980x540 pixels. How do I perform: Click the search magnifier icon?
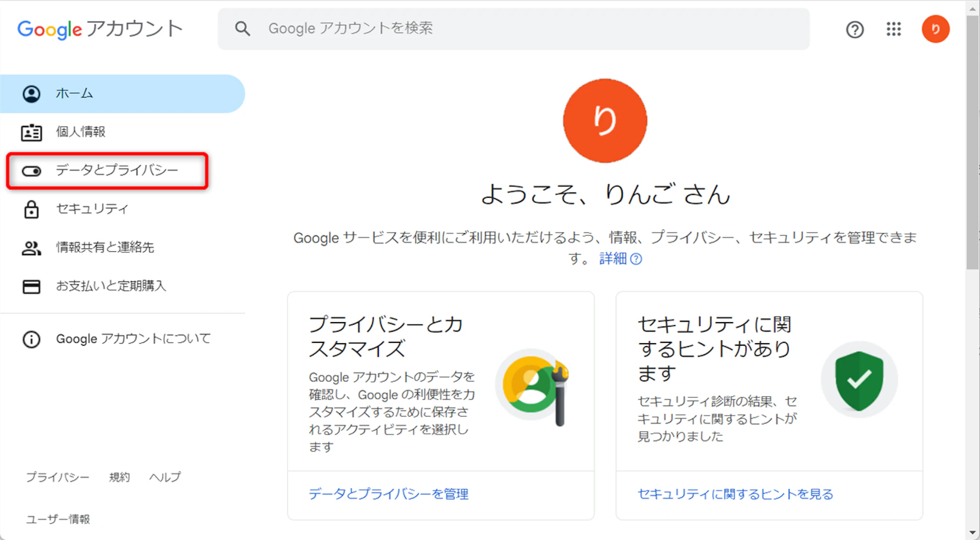[x=243, y=29]
